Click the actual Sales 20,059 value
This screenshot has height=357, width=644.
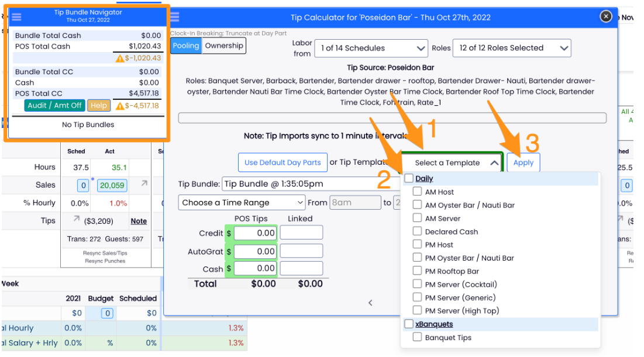[x=112, y=185]
